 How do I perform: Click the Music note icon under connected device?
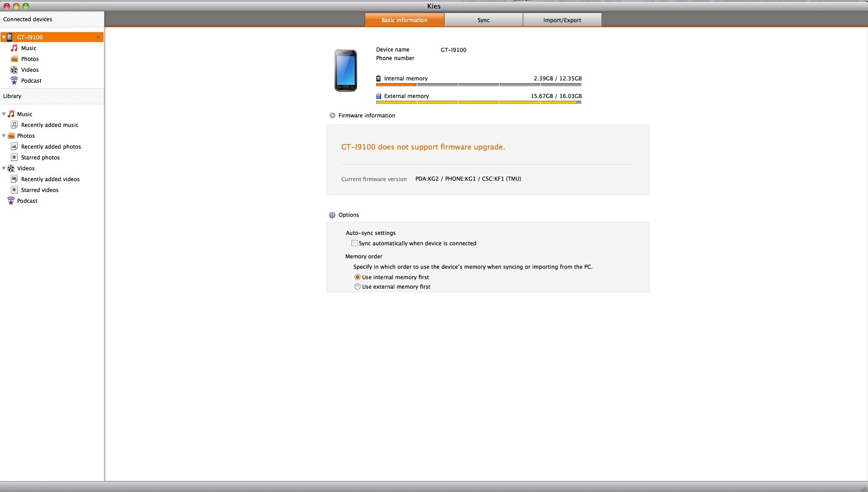coord(14,48)
